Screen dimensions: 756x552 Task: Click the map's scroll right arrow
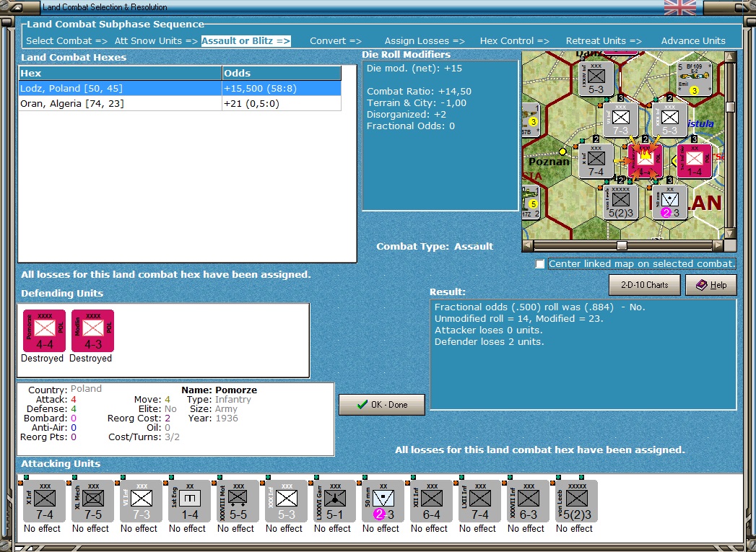point(718,245)
